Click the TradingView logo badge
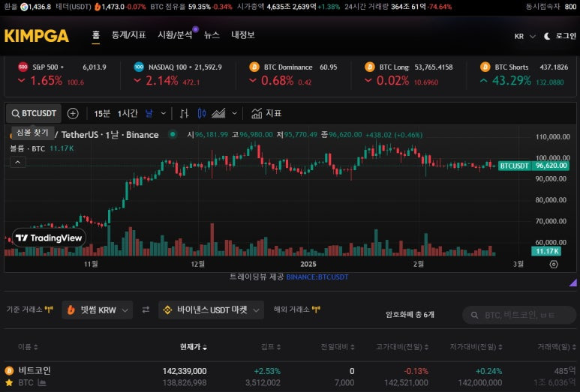Screen dimensions: 580x392 (x=49, y=238)
